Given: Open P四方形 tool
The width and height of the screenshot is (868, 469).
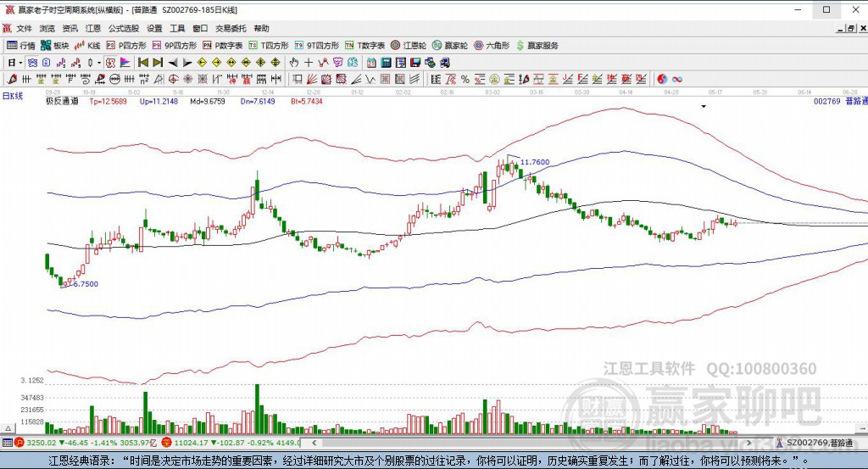Looking at the screenshot, I should [x=126, y=46].
